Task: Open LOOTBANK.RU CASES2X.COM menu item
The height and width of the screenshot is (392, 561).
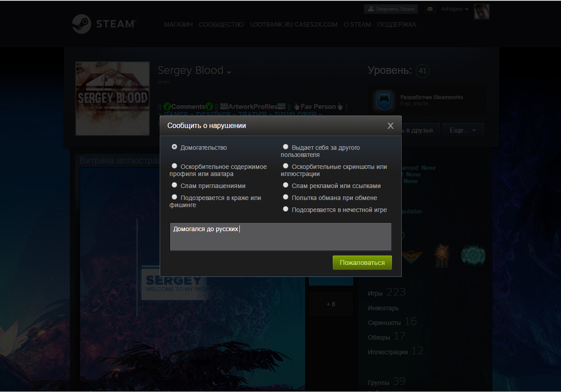Action: tap(294, 24)
